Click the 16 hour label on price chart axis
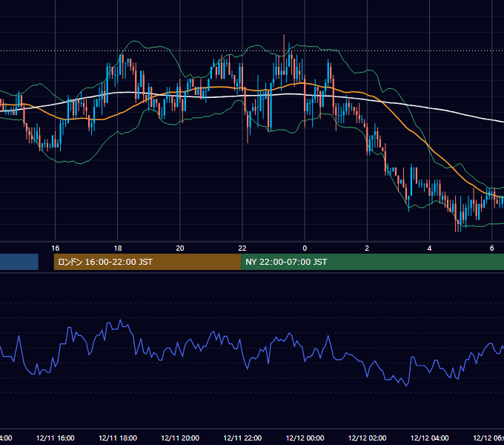This screenshot has height=445, width=504. point(56,248)
